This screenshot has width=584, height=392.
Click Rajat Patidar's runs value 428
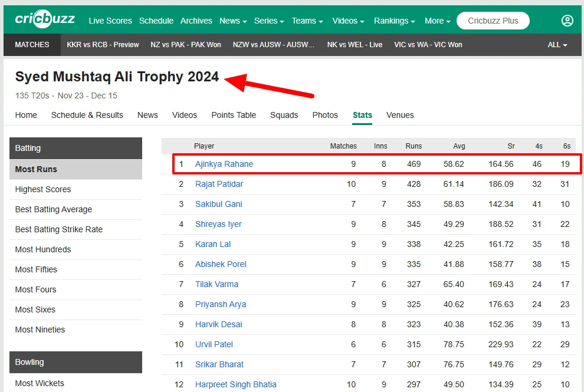click(414, 185)
